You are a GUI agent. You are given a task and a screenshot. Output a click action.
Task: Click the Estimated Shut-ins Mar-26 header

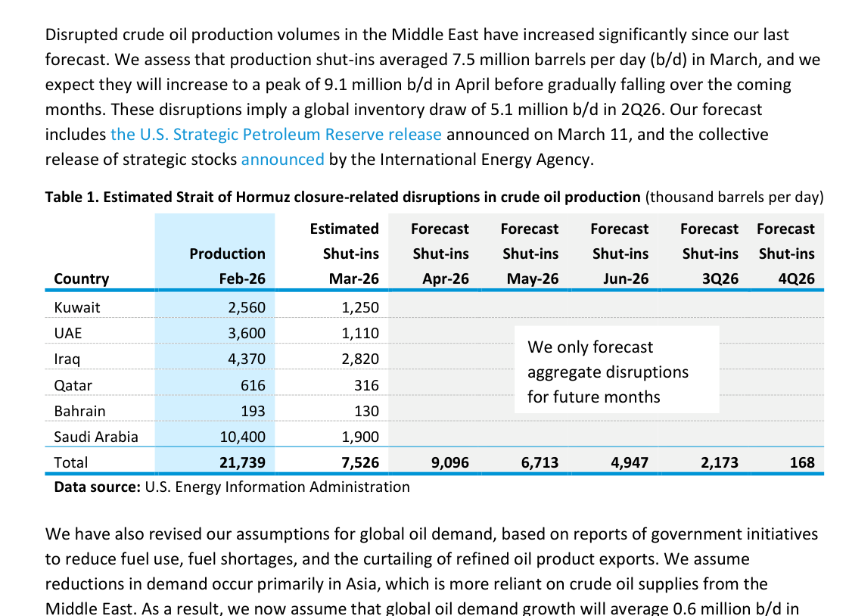click(345, 254)
